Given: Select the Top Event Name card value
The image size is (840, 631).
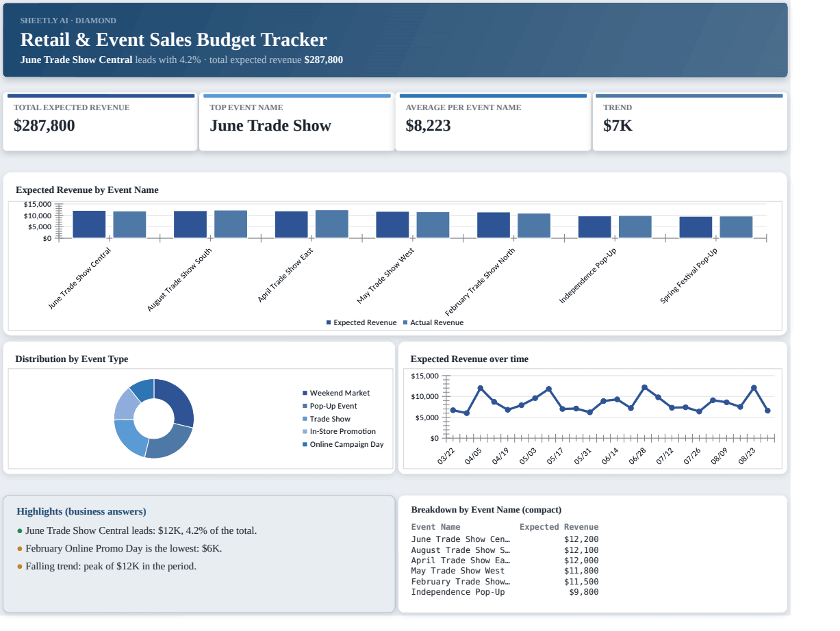Looking at the screenshot, I should [x=270, y=126].
